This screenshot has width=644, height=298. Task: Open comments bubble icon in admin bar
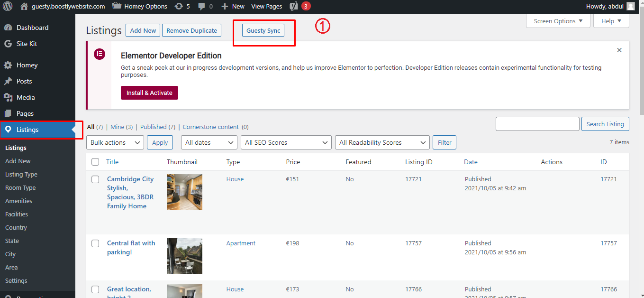click(x=201, y=6)
